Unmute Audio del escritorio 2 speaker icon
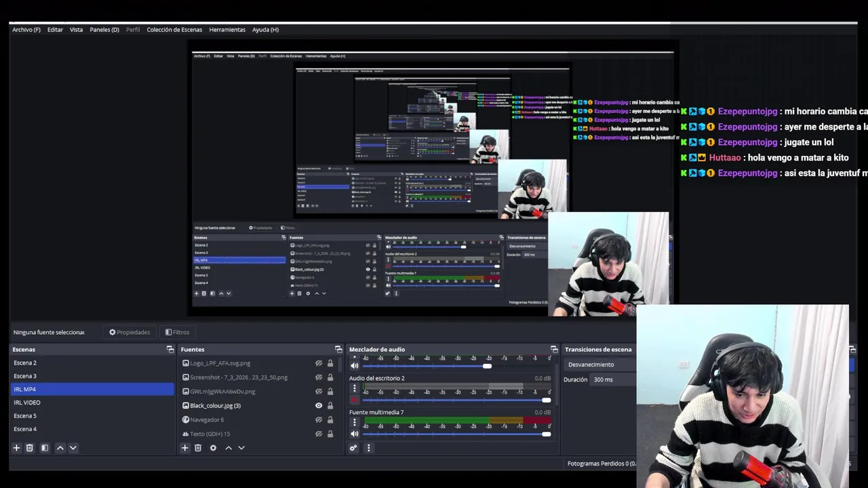Viewport: 868px width, 488px height. (x=354, y=400)
